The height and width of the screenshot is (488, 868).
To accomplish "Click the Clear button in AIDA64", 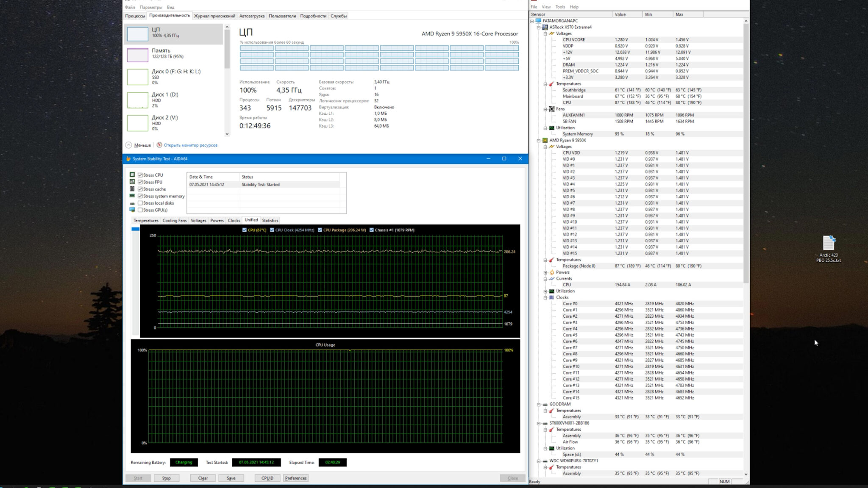I will point(203,478).
